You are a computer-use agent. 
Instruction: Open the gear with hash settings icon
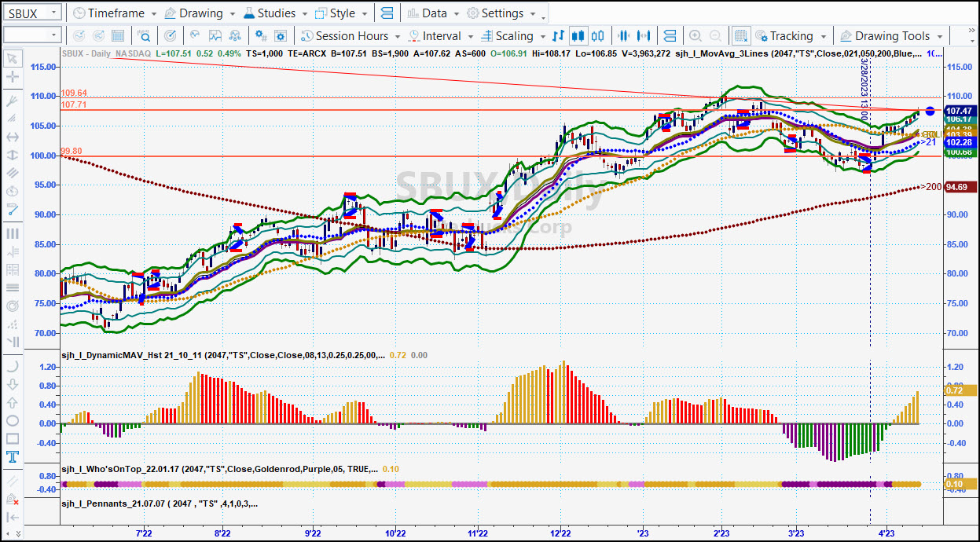pos(262,35)
